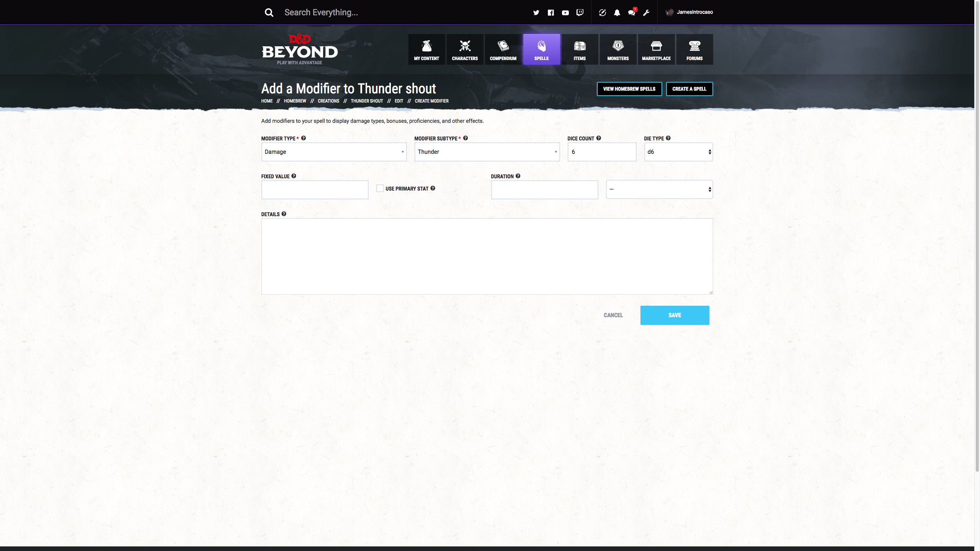Show Use Primary Stat help icon
980x551 pixels.
pyautogui.click(x=433, y=188)
